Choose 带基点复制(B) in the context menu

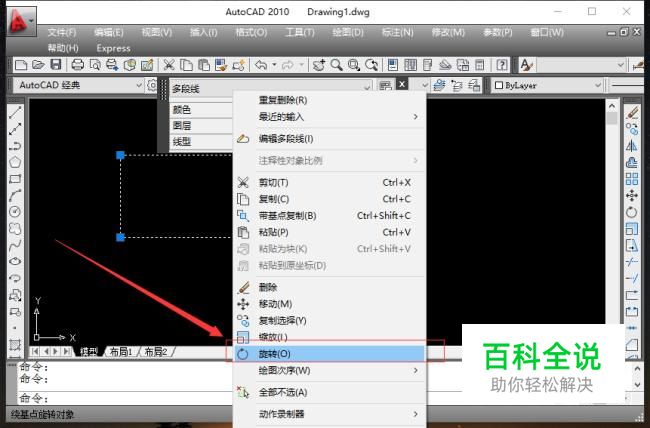[330, 216]
